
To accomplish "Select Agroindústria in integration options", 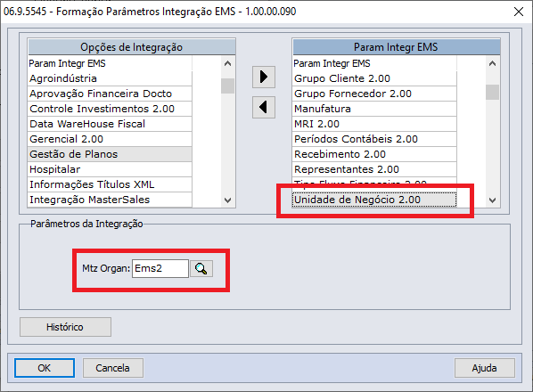I will [x=111, y=78].
